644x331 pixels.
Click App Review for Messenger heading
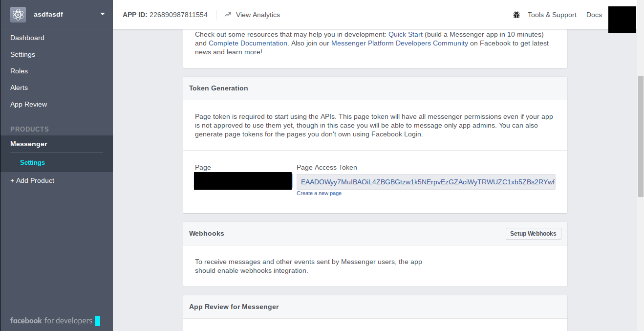coord(234,307)
